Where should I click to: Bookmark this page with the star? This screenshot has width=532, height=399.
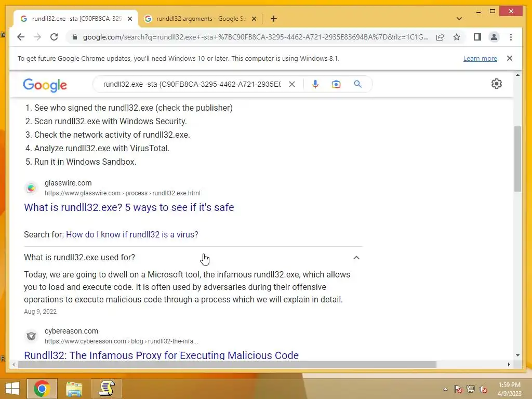(457, 37)
